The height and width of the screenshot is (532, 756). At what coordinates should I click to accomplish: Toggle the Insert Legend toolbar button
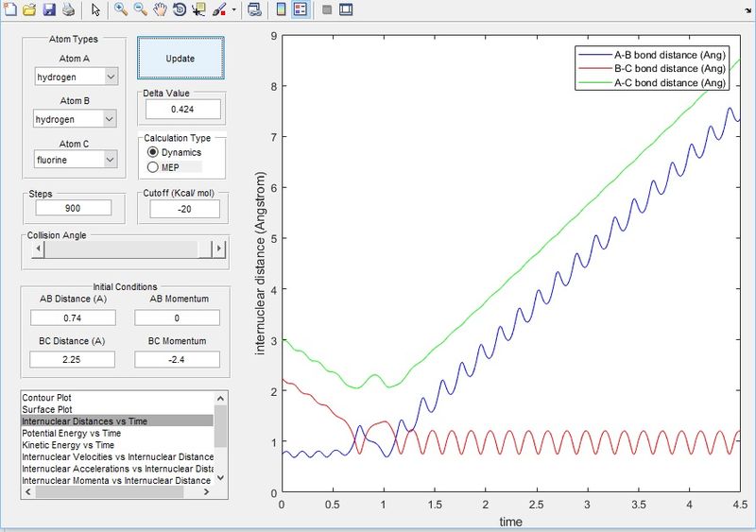coord(301,10)
